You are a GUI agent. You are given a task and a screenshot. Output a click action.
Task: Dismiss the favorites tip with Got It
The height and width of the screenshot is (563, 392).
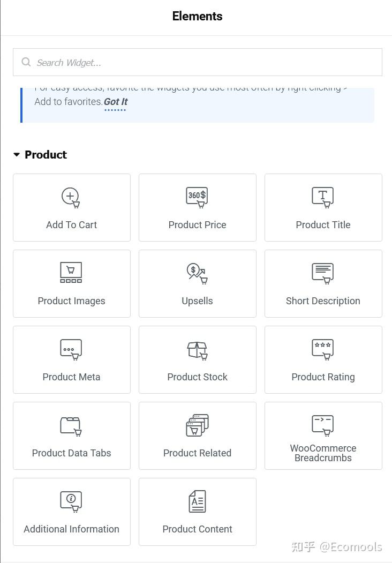coord(115,102)
